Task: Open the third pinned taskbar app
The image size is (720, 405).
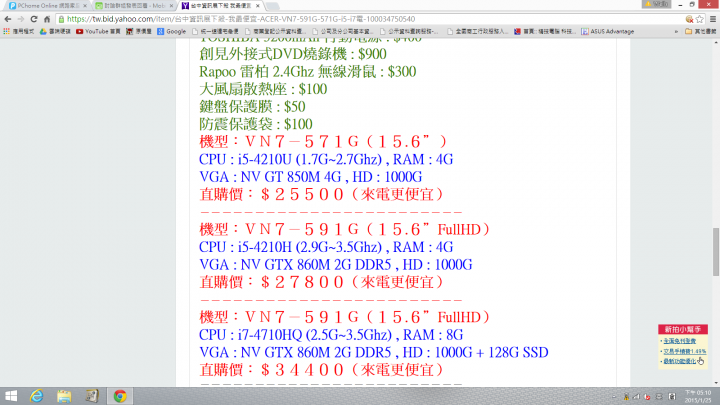Action: [92, 396]
